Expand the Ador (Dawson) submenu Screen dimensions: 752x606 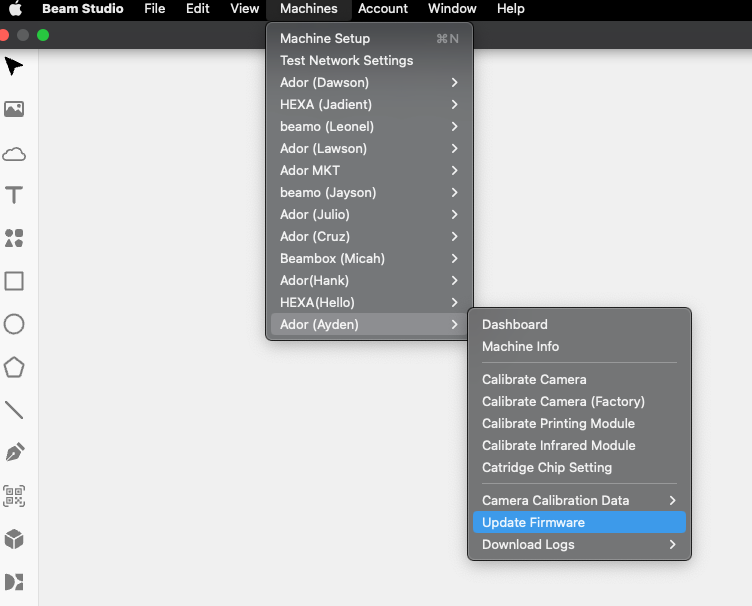[x=369, y=82]
